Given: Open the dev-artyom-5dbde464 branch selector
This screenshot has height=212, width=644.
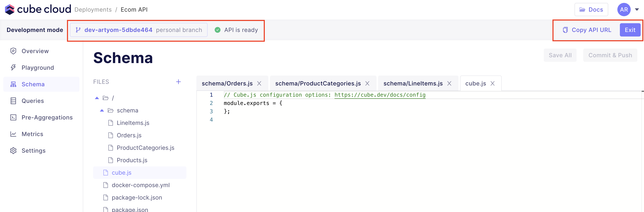Looking at the screenshot, I should [139, 30].
